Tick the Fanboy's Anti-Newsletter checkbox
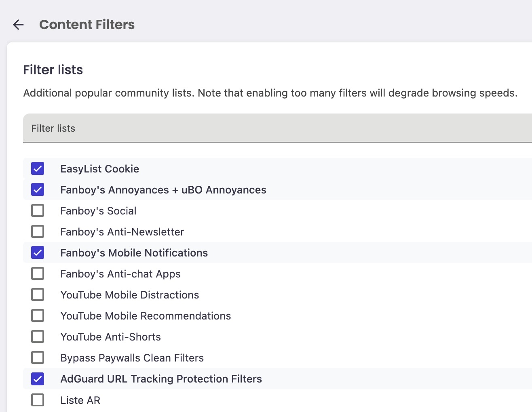Screen dimensions: 532x412 coord(38,231)
